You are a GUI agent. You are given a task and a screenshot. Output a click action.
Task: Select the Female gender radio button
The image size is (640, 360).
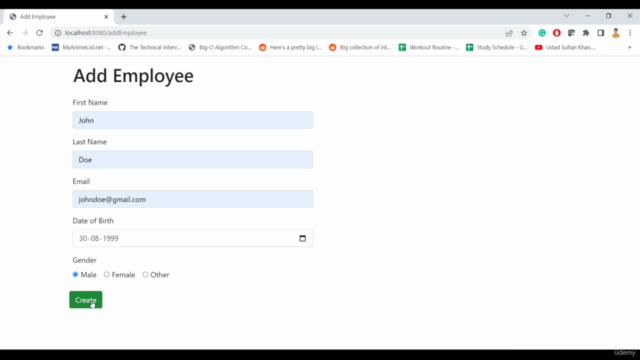click(107, 275)
